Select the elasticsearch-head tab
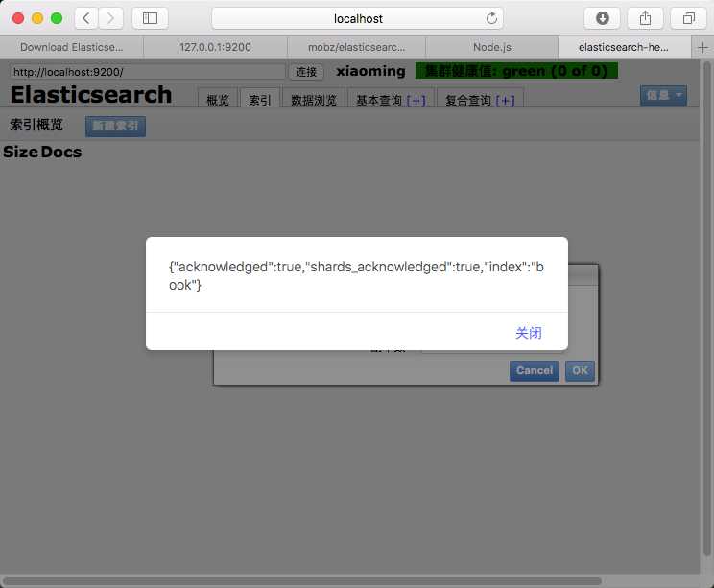 click(624, 47)
